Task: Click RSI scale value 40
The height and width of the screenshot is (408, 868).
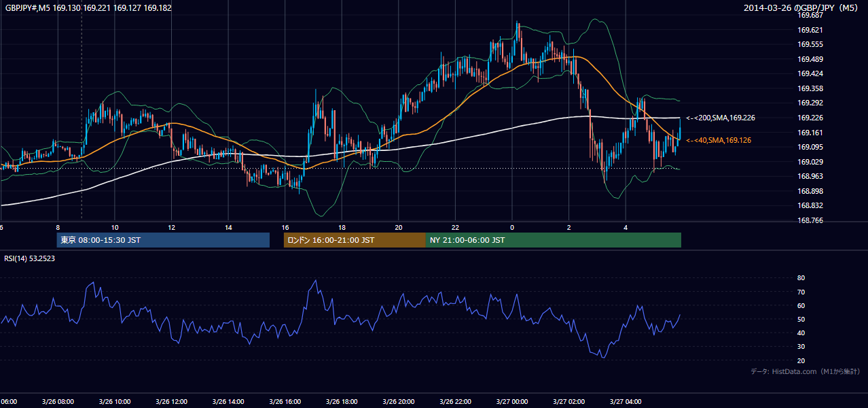Action: coord(801,333)
